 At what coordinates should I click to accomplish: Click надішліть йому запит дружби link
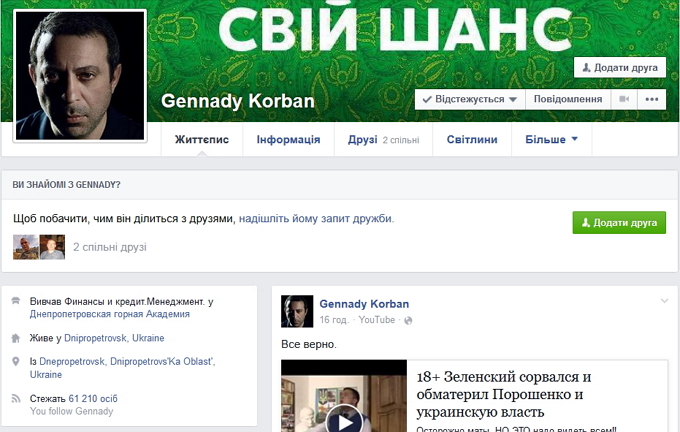[x=316, y=219]
